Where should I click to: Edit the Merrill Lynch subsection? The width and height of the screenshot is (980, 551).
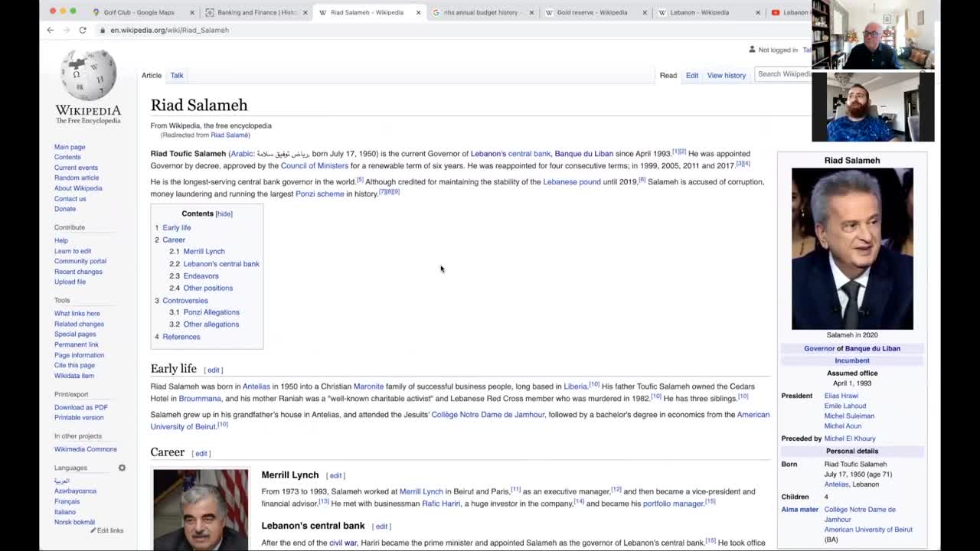(x=336, y=476)
